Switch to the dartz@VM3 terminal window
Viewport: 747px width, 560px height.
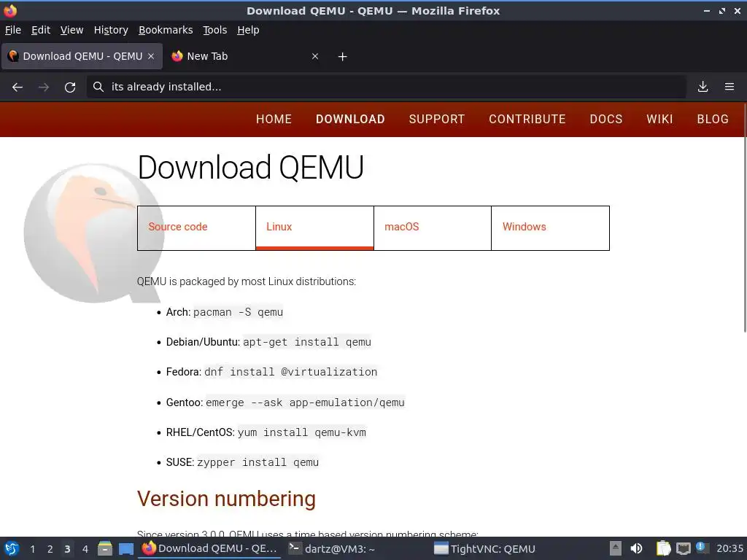tap(355, 549)
